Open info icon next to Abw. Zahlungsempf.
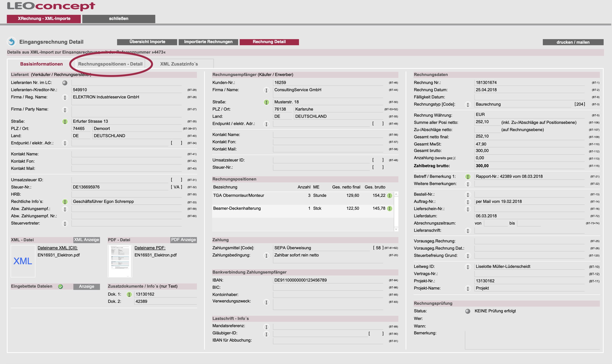The width and height of the screenshot is (612, 364). (65, 209)
